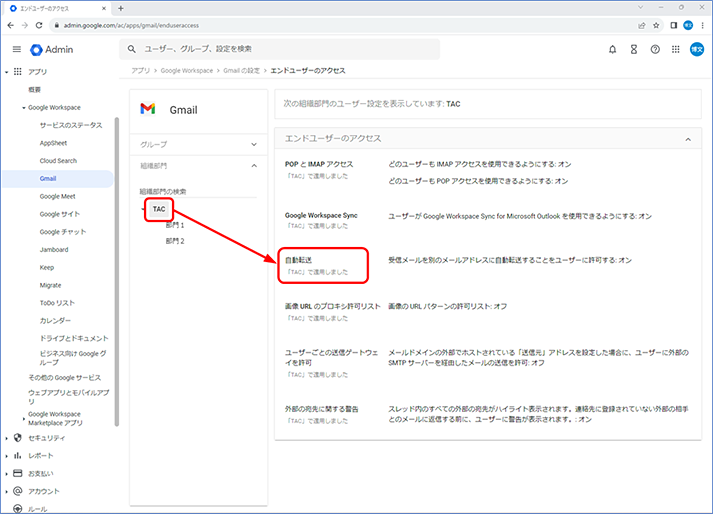The height and width of the screenshot is (514, 713).
Task: Open Jamboard in the sidebar
Action: click(x=54, y=250)
